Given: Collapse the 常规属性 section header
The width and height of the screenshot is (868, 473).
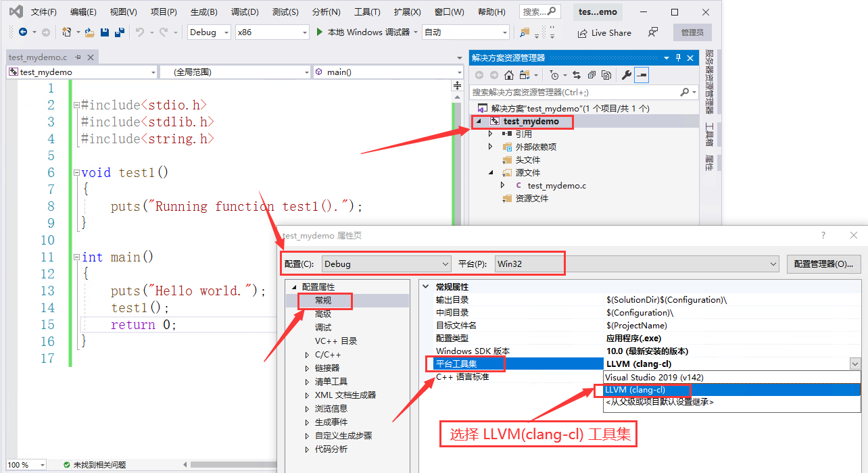Looking at the screenshot, I should tap(426, 287).
